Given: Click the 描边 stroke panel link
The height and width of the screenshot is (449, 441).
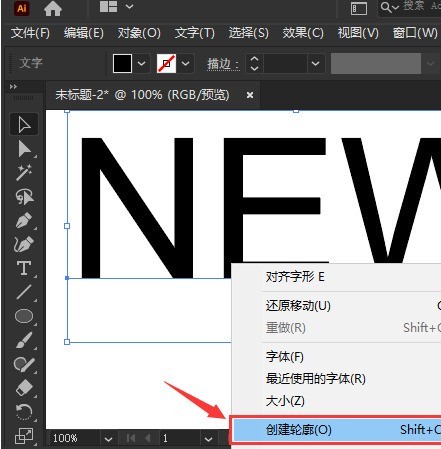Looking at the screenshot, I should (223, 63).
